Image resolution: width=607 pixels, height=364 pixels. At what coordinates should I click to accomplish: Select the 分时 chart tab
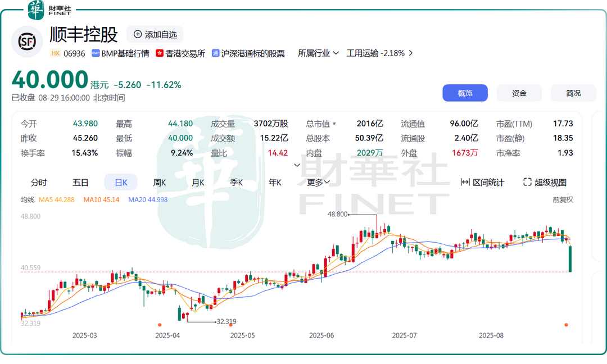[x=39, y=182]
